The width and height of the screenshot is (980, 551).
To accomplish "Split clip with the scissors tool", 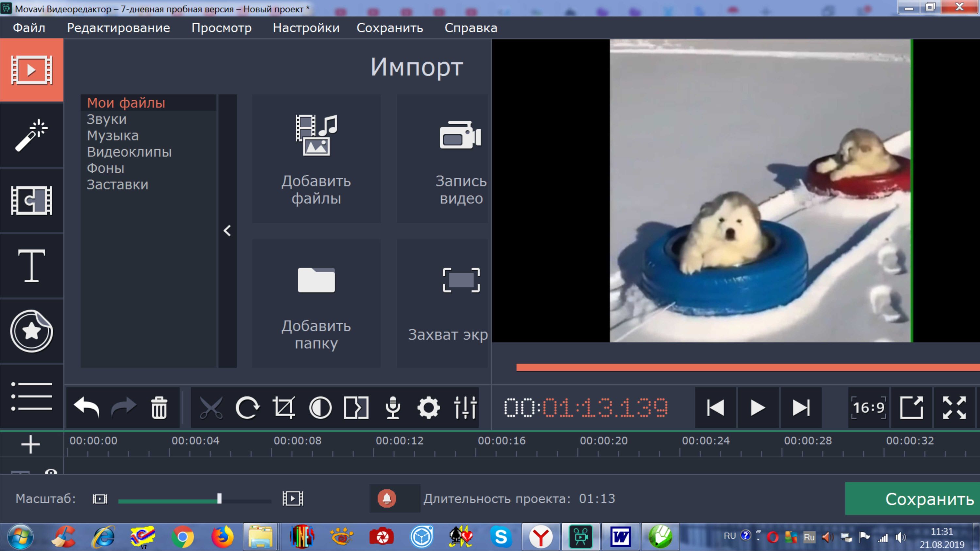I will tap(211, 408).
